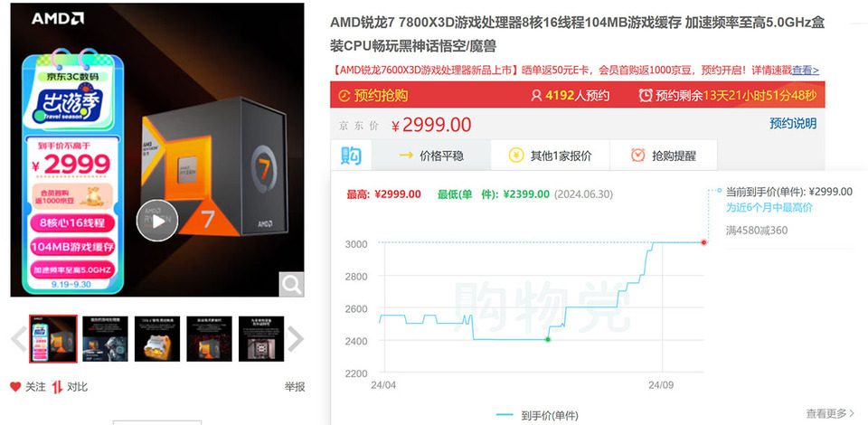Click the heart 关注 icon
Viewport: 868px width, 425px height.
click(15, 387)
